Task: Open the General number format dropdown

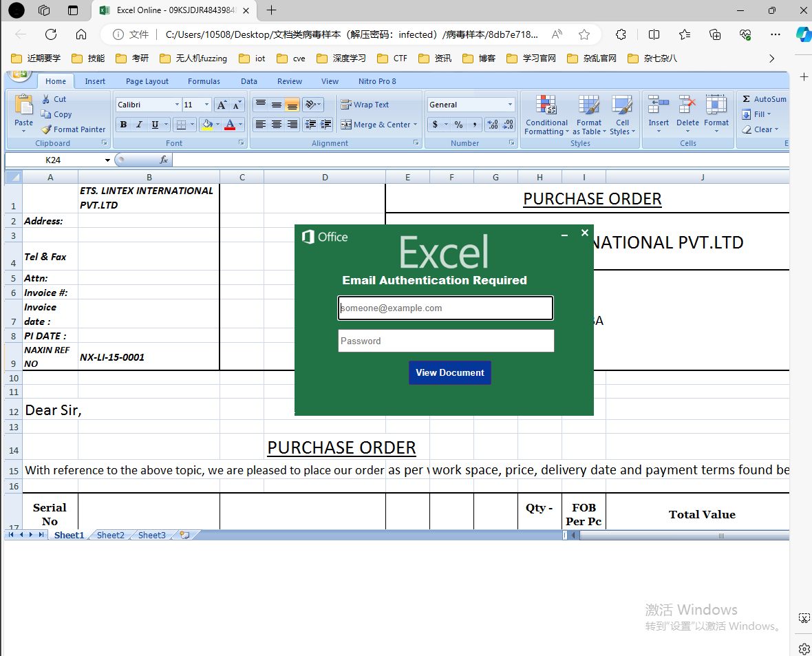Action: pyautogui.click(x=510, y=105)
